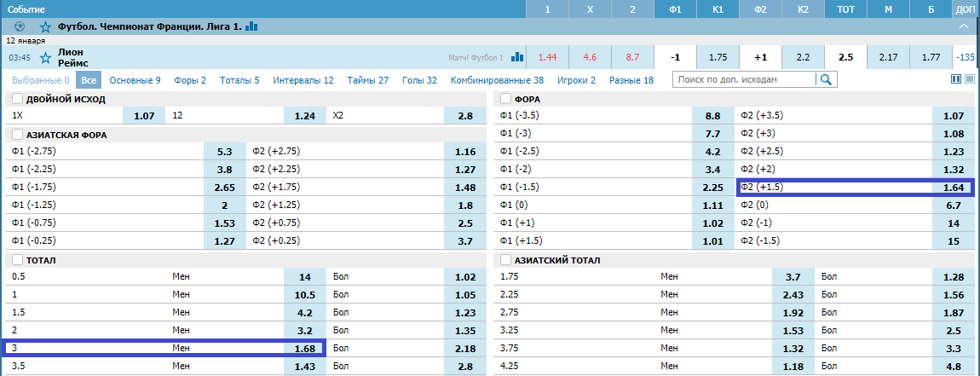This screenshot has width=980, height=376.
Task: Pick Ф1 (-1.75) odds 2.65
Action: coord(224,187)
